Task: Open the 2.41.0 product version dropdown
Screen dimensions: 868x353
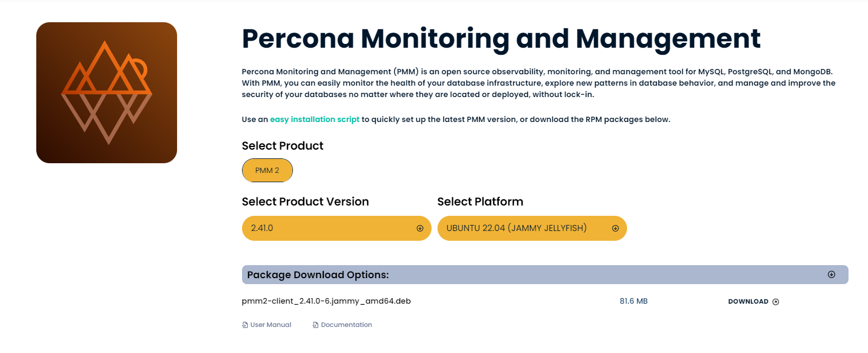Action: [337, 228]
